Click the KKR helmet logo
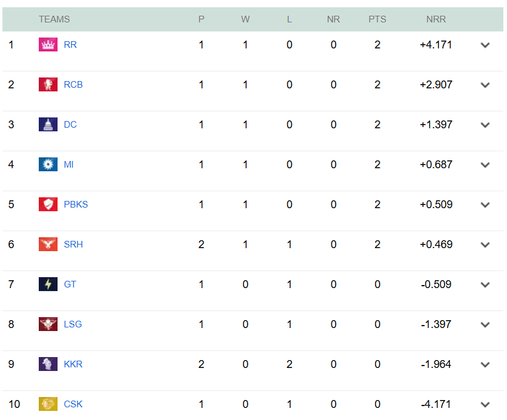The image size is (507, 420). point(48,364)
